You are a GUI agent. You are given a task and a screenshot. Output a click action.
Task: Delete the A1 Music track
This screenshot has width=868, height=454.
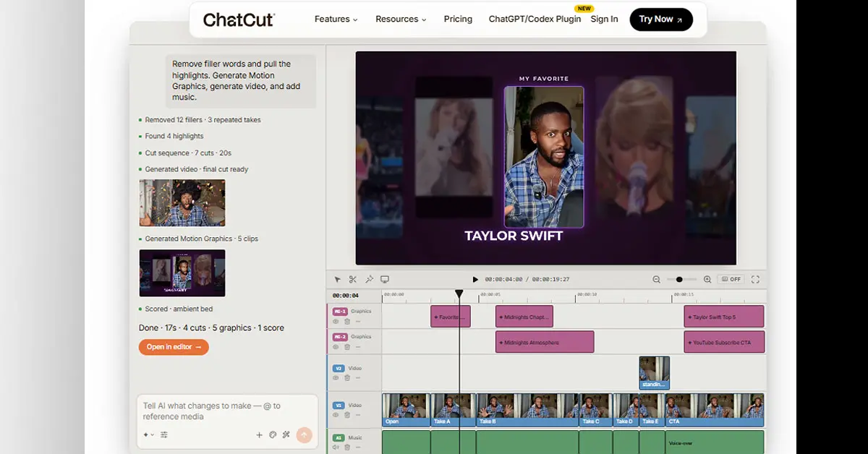click(x=347, y=447)
